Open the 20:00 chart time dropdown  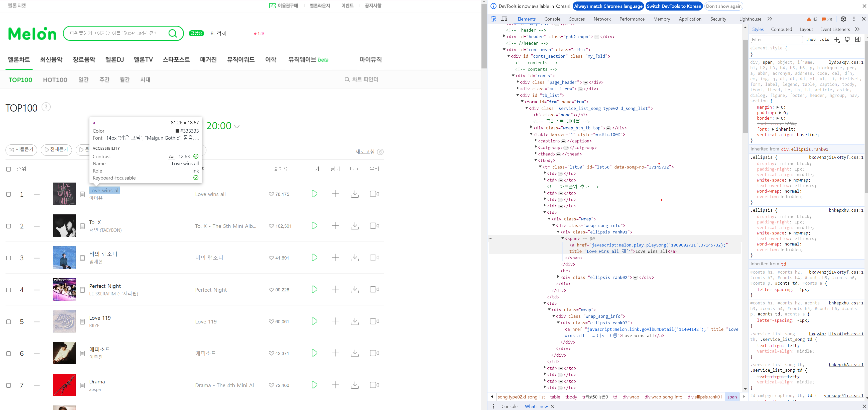(237, 126)
